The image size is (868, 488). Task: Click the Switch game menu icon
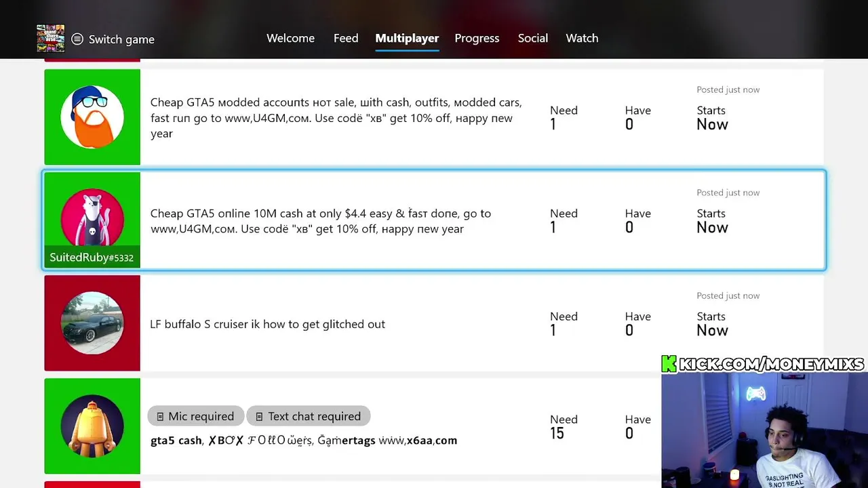pyautogui.click(x=77, y=39)
